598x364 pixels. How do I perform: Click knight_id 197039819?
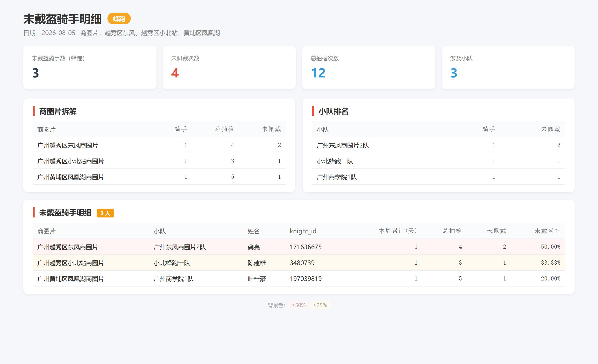[306, 279]
